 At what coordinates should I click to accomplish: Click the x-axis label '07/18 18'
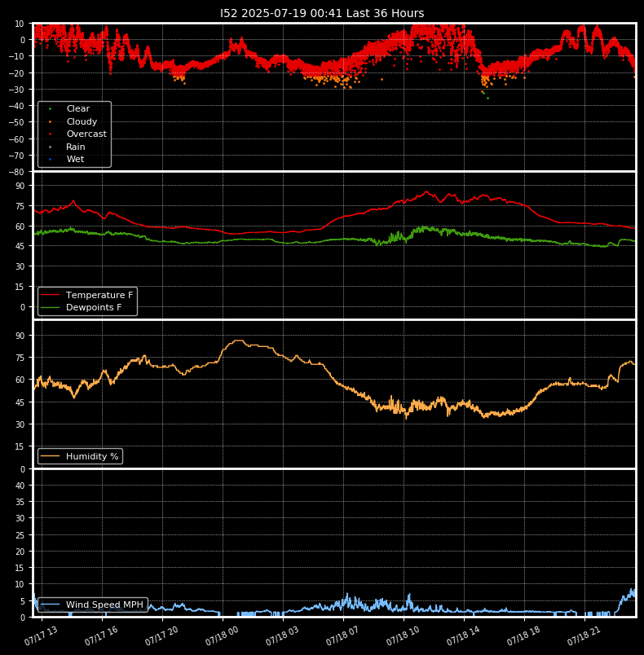click(x=523, y=635)
